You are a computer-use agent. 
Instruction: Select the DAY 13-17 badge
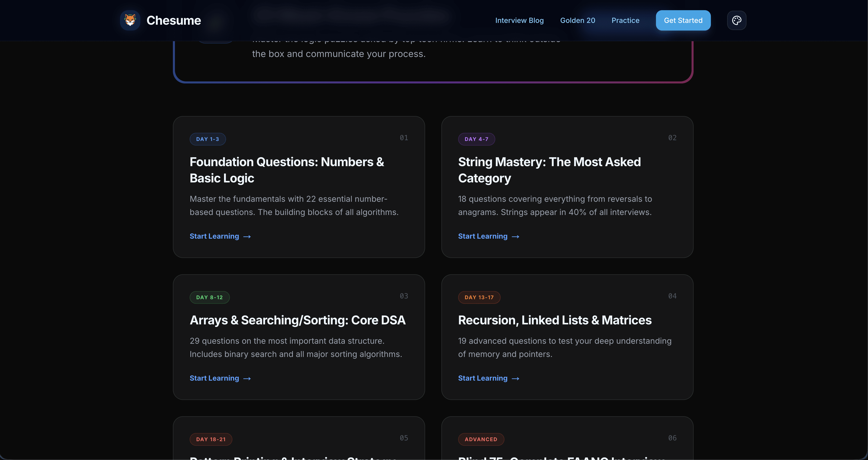[479, 297]
